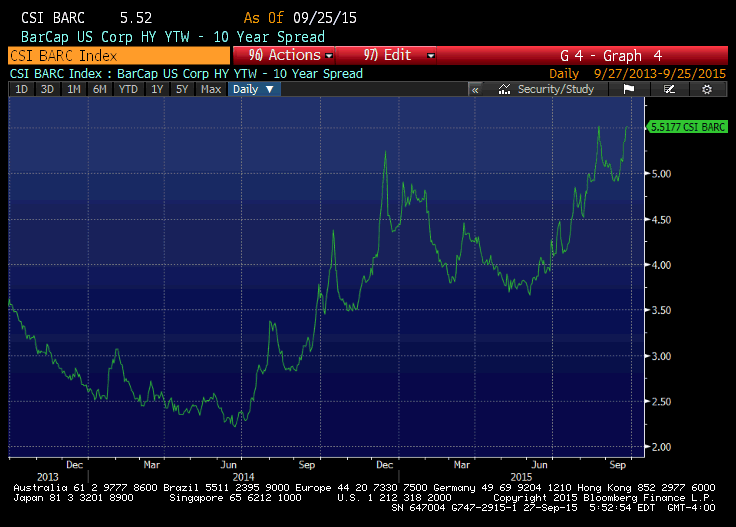Click the double-chevron collapse icon

click(x=475, y=89)
